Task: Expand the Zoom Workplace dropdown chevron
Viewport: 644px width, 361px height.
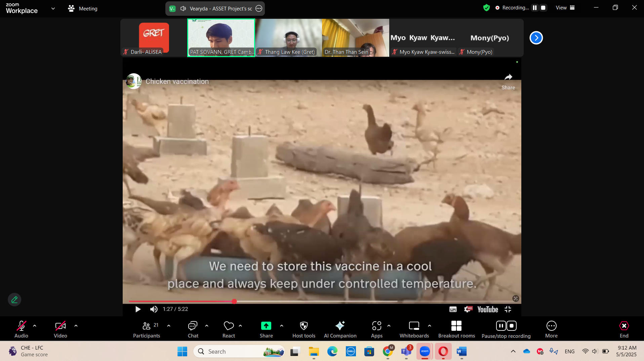Action: click(x=53, y=9)
